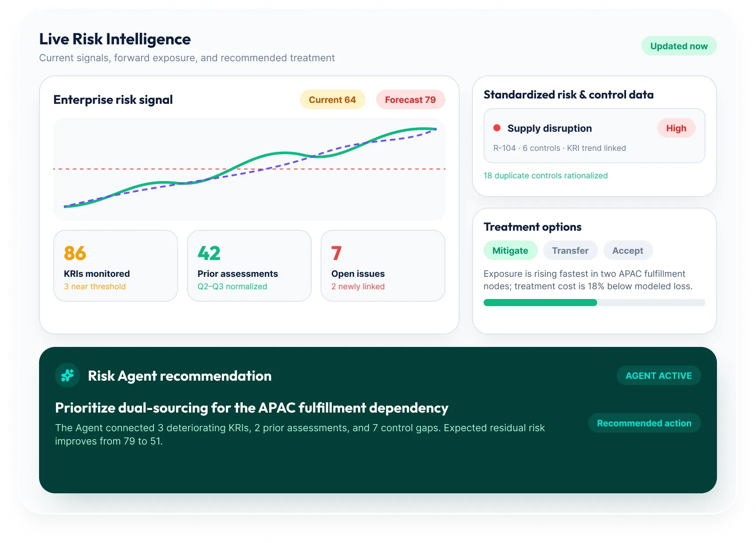Click the treatment cost progress bar

[x=594, y=303]
